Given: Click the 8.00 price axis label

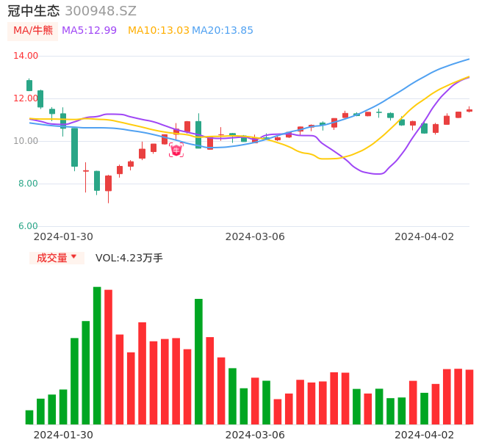Looking at the screenshot, I should coord(28,184).
